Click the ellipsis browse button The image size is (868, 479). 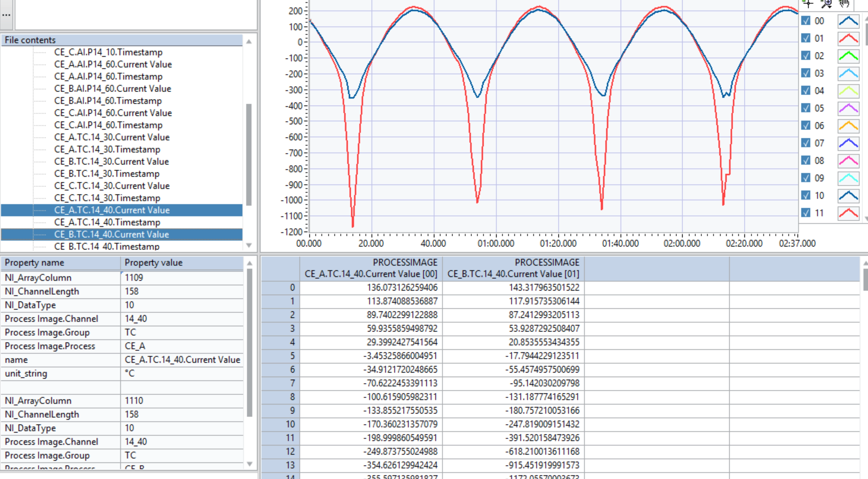[6, 15]
